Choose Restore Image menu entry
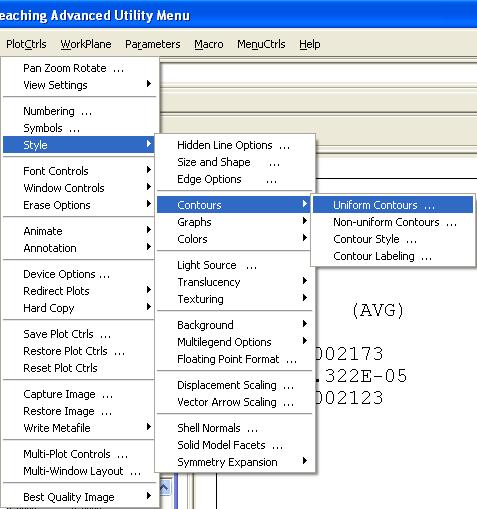Image resolution: width=477 pixels, height=509 pixels. pyautogui.click(x=79, y=411)
